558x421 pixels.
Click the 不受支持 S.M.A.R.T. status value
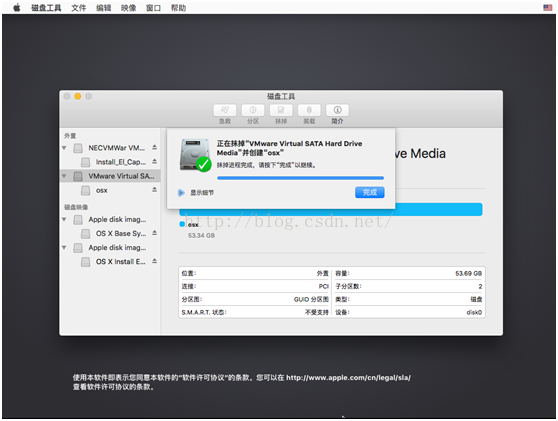(316, 312)
